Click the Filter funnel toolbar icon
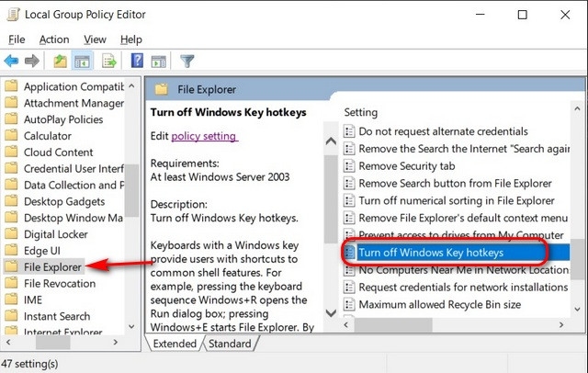The image size is (588, 373). [x=187, y=61]
